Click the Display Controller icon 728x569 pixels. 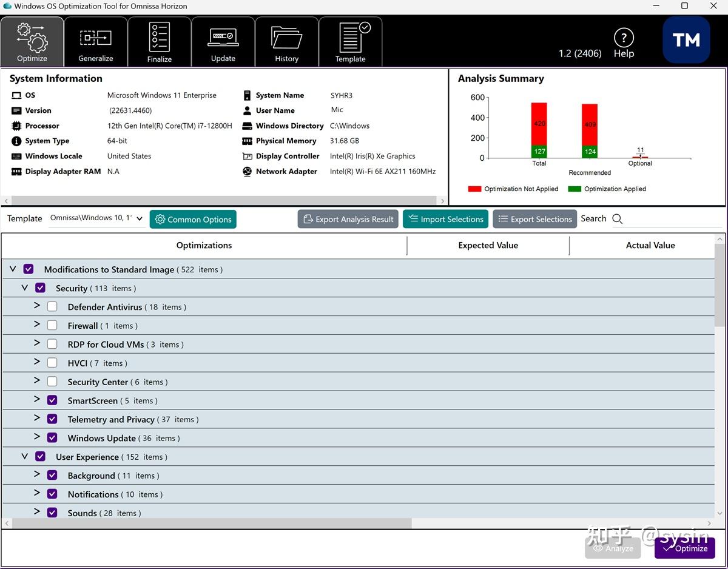click(x=247, y=156)
